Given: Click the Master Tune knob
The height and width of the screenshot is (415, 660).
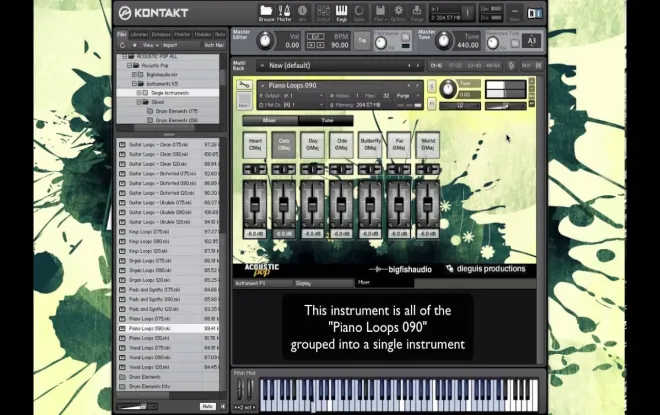Looking at the screenshot, I should [x=443, y=41].
